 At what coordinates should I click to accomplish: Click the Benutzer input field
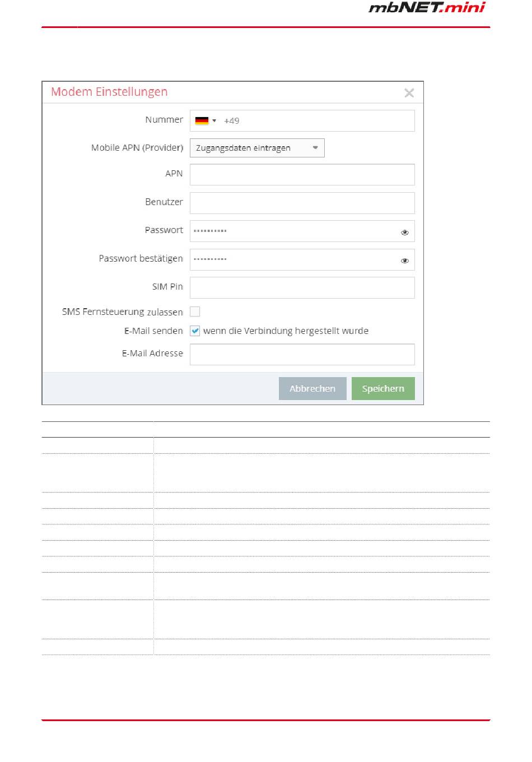click(302, 203)
